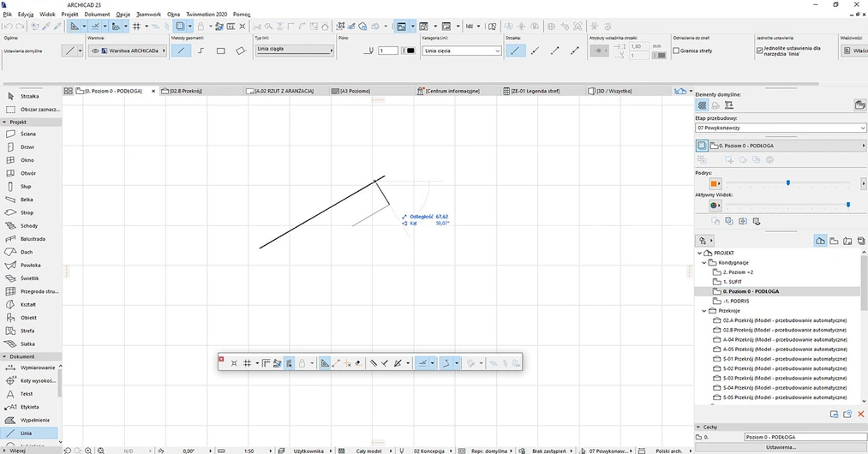Select the Balustrada railing tool
The width and height of the screenshot is (868, 454).
[x=31, y=239]
